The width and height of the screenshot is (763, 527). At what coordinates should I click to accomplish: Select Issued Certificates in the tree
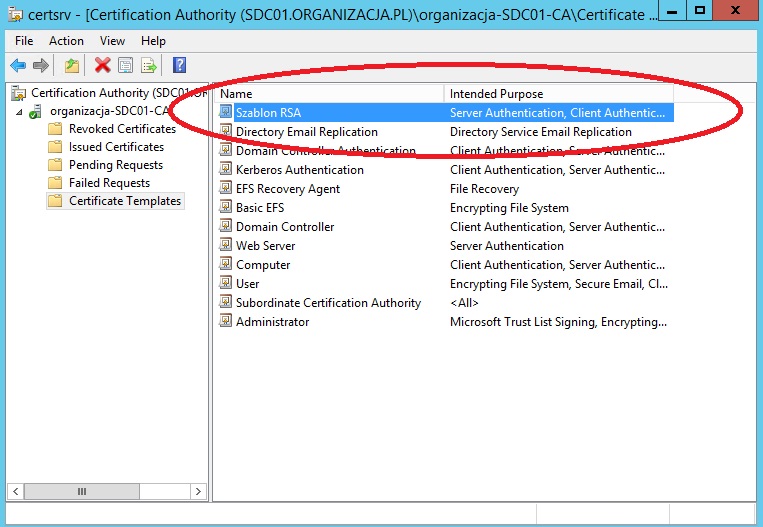pos(116,147)
